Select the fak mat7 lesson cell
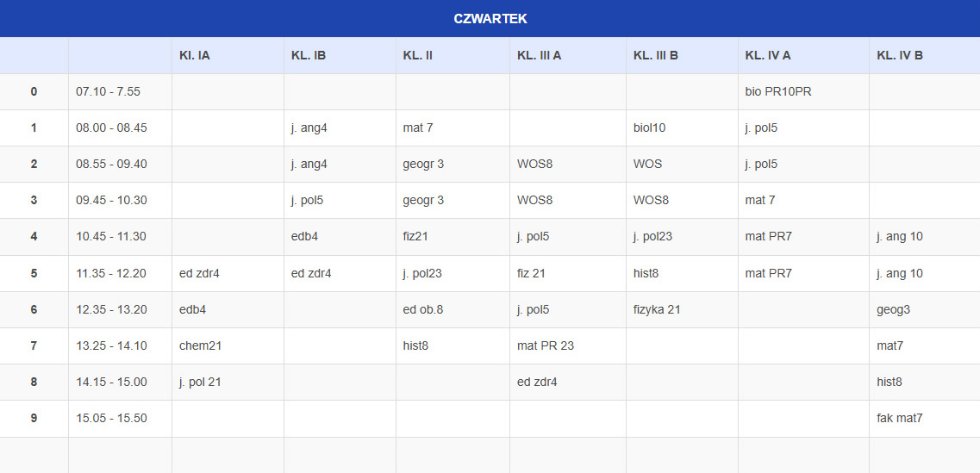 tap(900, 418)
